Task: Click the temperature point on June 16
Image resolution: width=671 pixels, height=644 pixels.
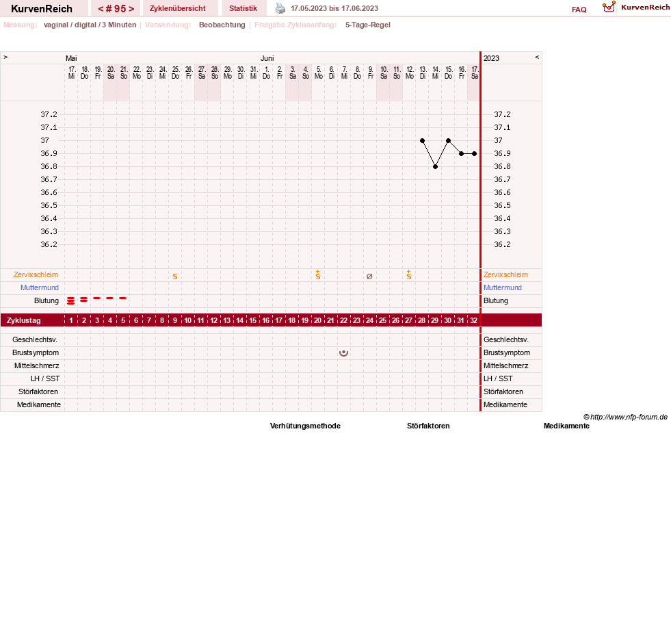Action: (461, 154)
